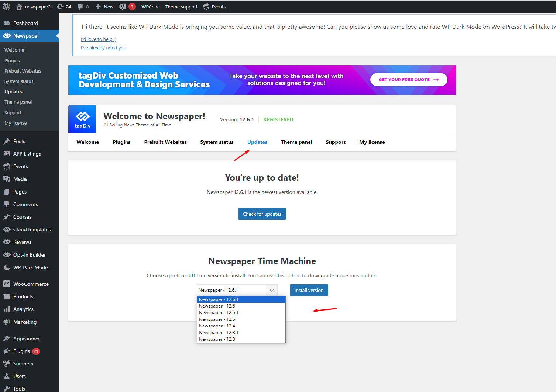Click the Check for updates button
This screenshot has height=392, width=556.
[262, 214]
